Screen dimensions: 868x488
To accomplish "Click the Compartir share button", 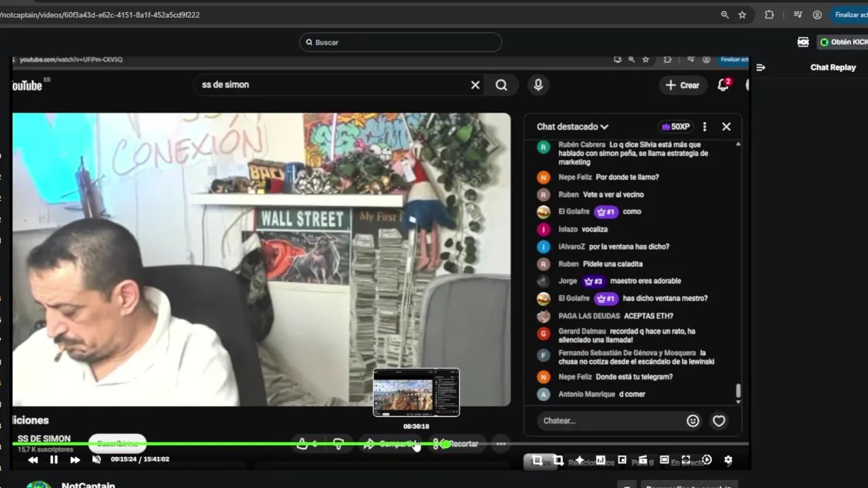I will pyautogui.click(x=391, y=444).
